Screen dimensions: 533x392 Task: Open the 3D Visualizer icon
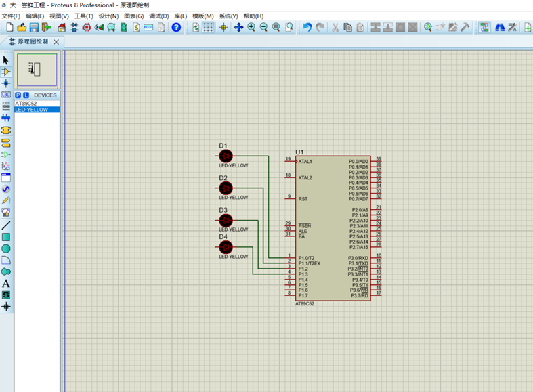pyautogui.click(x=99, y=27)
